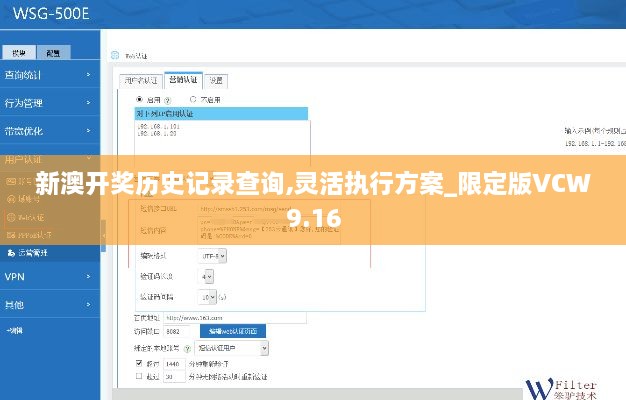Image resolution: width=626 pixels, height=400 pixels.
Task: Click the help icon beside 启用
Action: [x=167, y=100]
